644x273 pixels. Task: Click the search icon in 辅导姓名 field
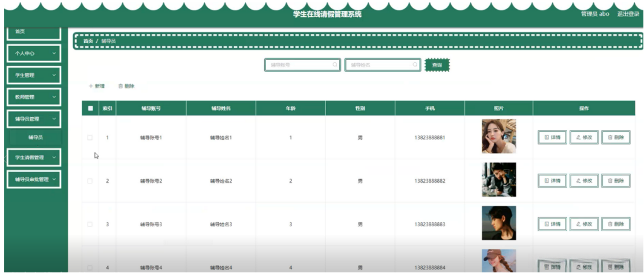pos(415,65)
